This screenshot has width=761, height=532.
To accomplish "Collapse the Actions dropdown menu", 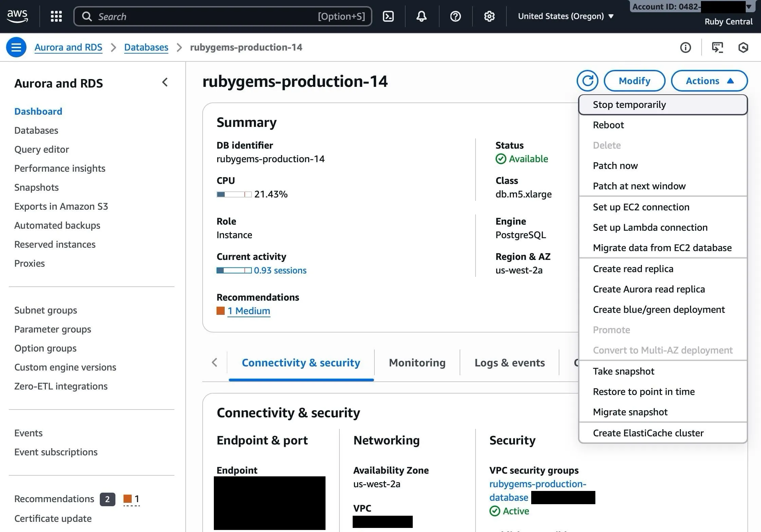I will [x=709, y=81].
